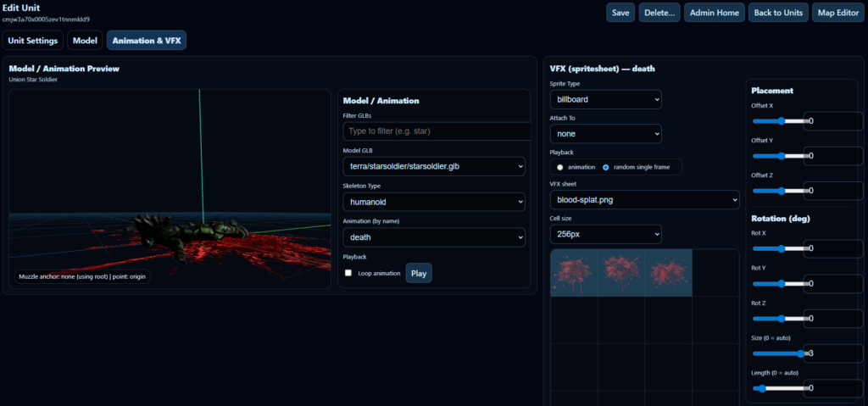Click the Filter GLBs text field

tap(437, 131)
